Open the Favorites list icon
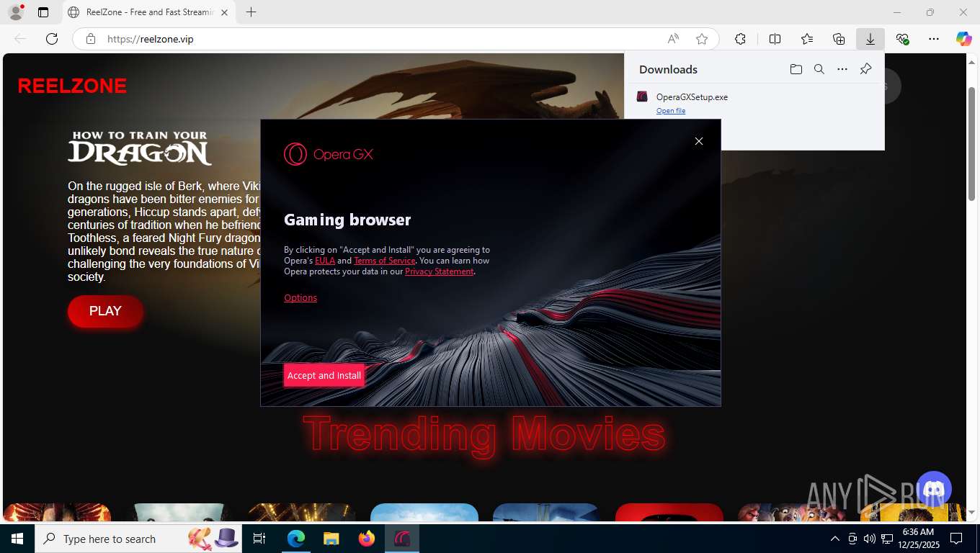Screen dimensions: 980x553 coord(807,39)
